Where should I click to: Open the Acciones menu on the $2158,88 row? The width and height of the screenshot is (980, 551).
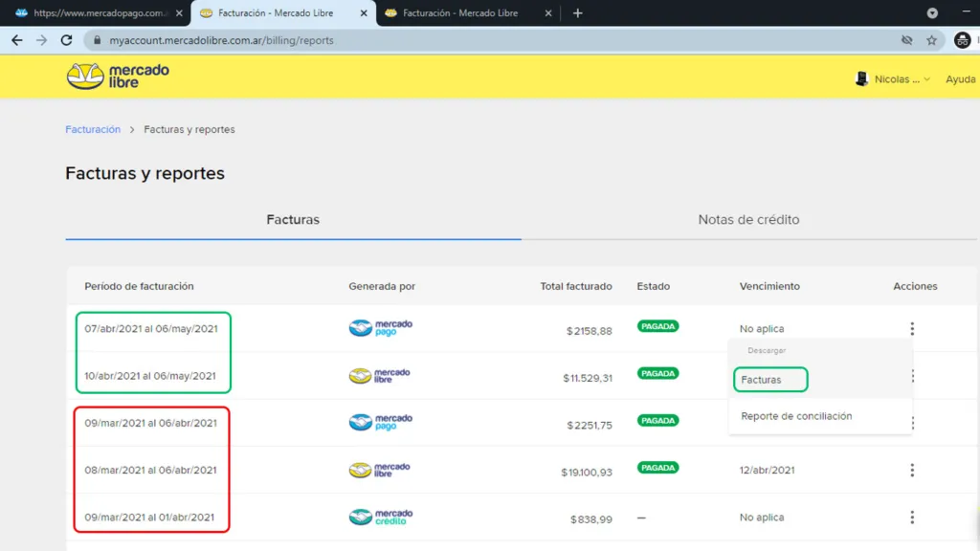pyautogui.click(x=912, y=328)
